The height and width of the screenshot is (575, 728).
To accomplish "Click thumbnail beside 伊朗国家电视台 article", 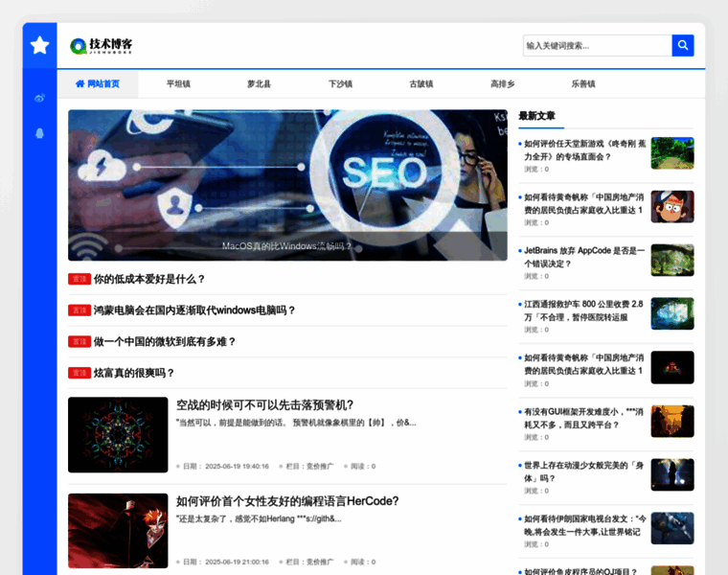I will click(x=672, y=528).
